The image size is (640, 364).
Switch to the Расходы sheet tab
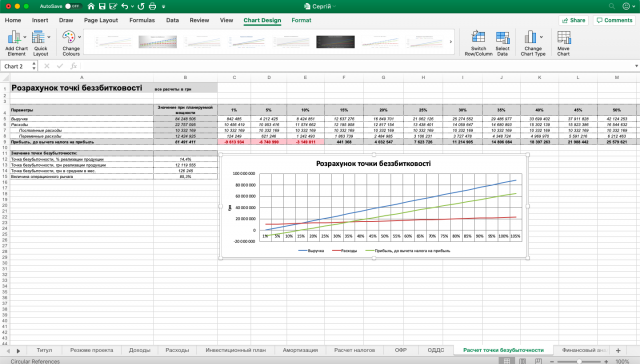coord(177,350)
